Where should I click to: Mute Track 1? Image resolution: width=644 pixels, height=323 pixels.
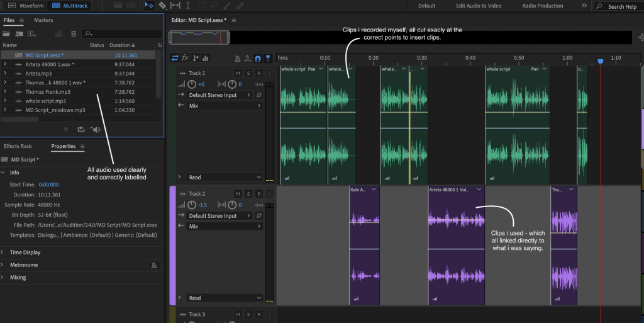click(238, 73)
